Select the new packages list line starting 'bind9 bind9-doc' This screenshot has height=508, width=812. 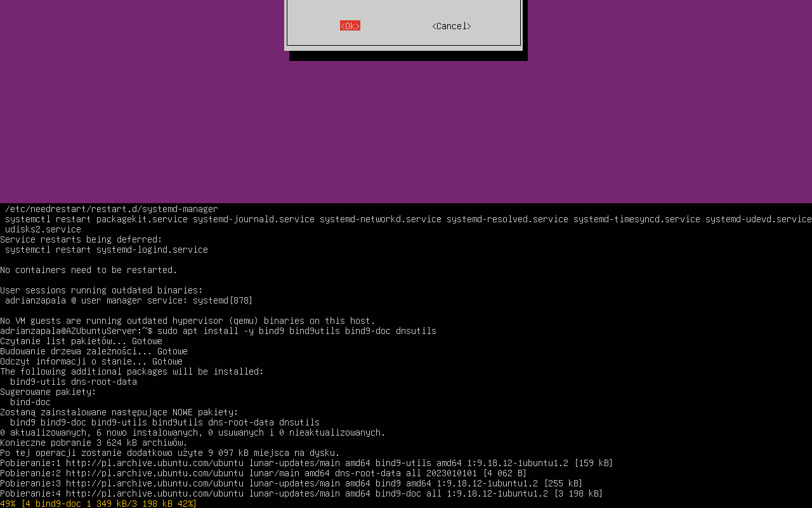[165, 422]
